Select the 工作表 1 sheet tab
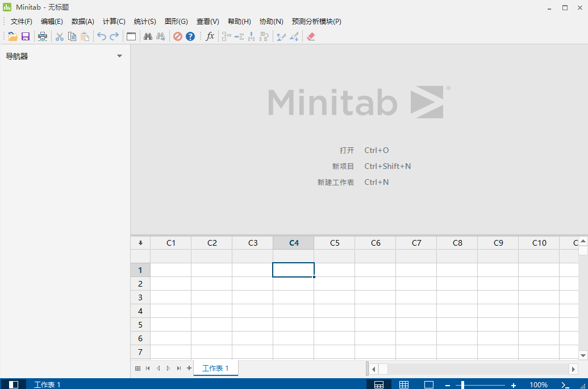Image resolution: width=588 pixels, height=389 pixels. tap(216, 368)
